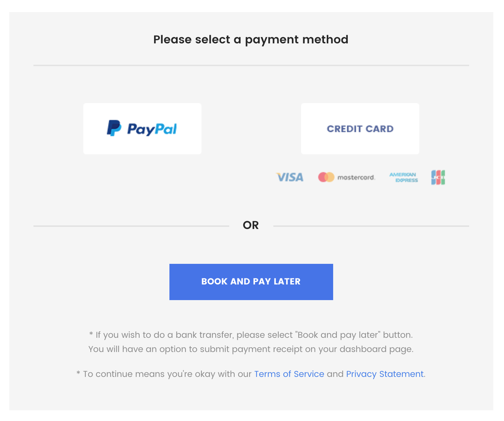The image size is (504, 421).
Task: Select the Credit Card payment option
Action: click(360, 129)
